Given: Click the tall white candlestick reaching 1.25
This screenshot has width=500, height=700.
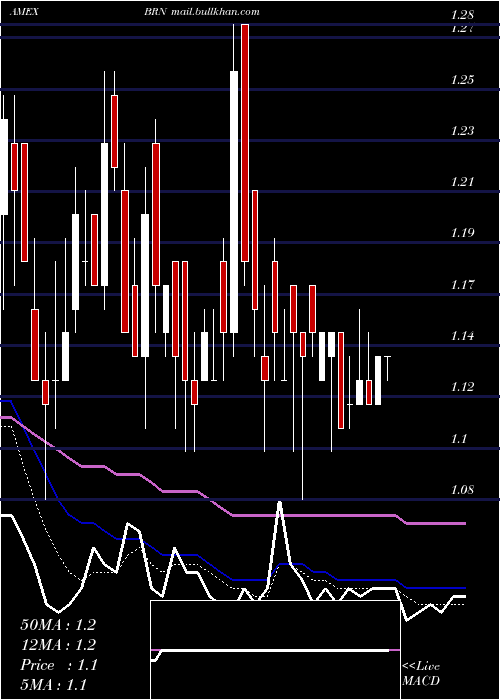Looking at the screenshot, I should (234, 202).
